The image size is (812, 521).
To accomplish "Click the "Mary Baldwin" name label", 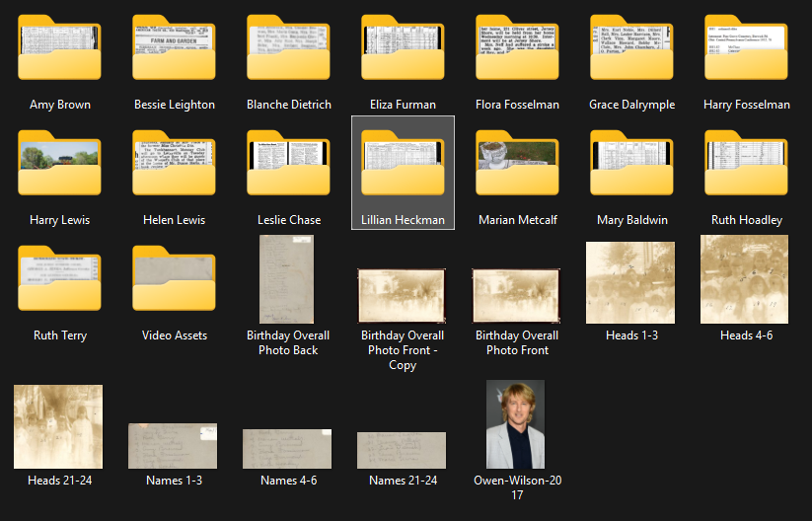I will 632,220.
